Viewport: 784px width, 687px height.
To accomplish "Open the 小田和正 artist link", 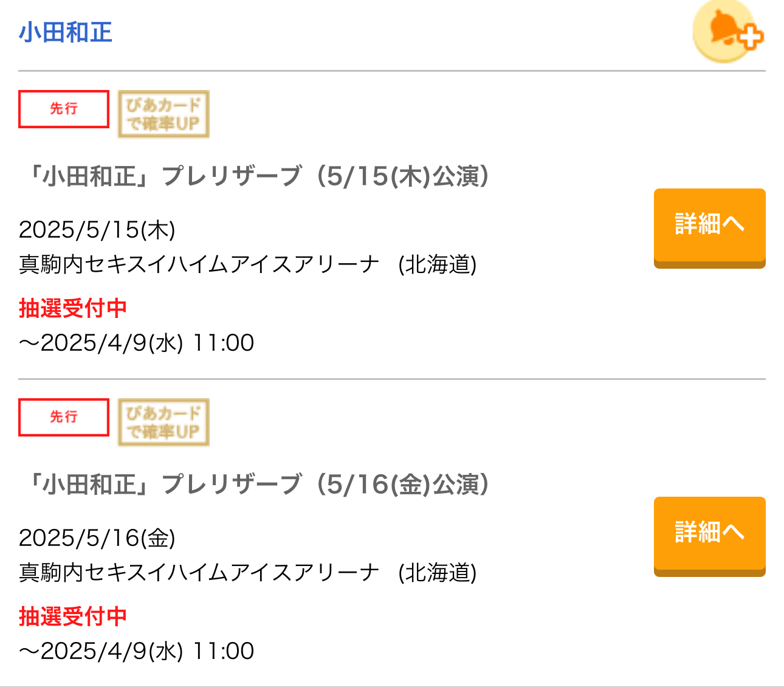I will coord(66,33).
